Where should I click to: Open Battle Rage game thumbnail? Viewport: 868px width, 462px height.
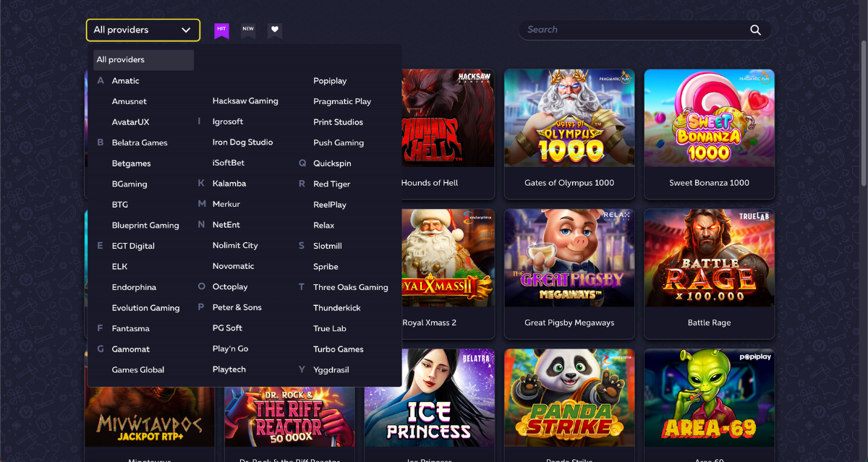coord(710,258)
